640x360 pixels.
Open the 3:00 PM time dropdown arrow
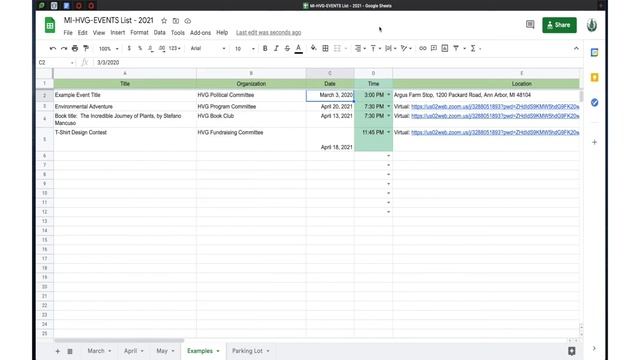click(x=389, y=95)
